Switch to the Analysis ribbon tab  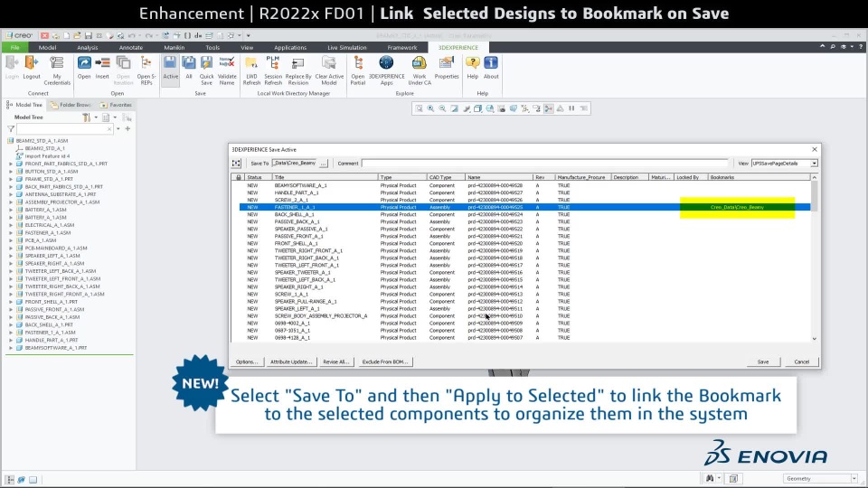[x=87, y=48]
